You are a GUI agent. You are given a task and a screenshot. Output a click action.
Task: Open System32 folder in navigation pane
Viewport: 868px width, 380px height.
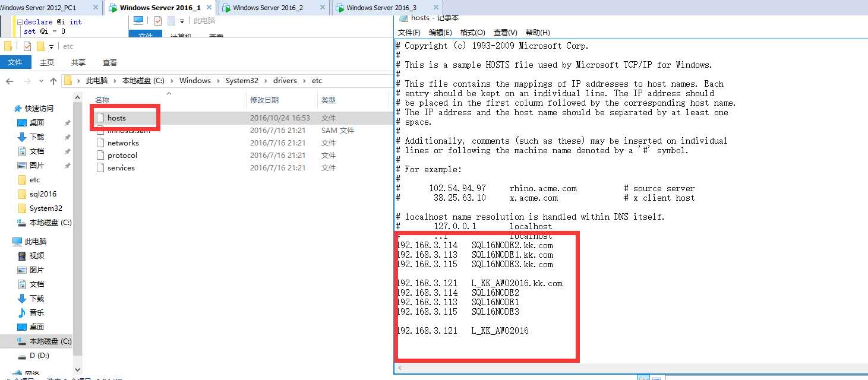(46, 208)
